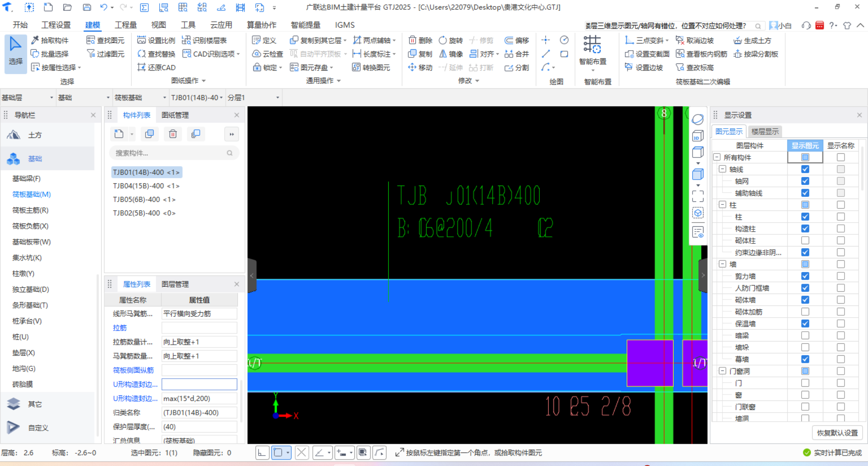Click 转换图元 convert element icon

coord(356,67)
